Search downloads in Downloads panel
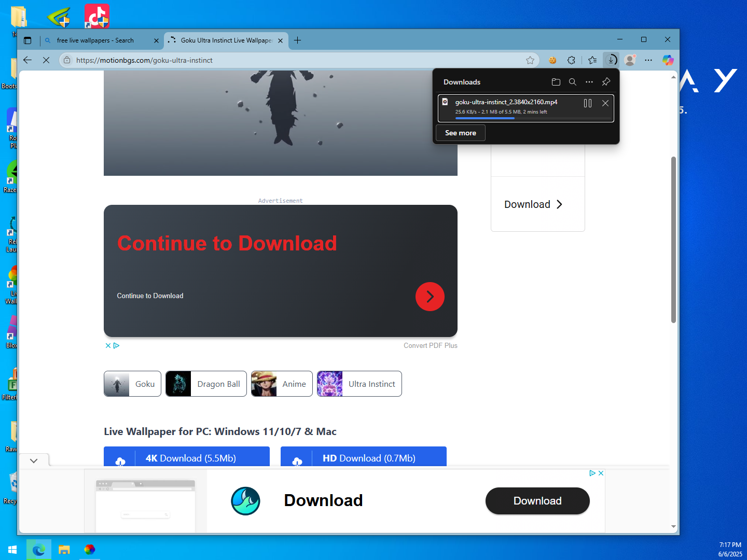Viewport: 747px width, 560px height. (x=573, y=82)
